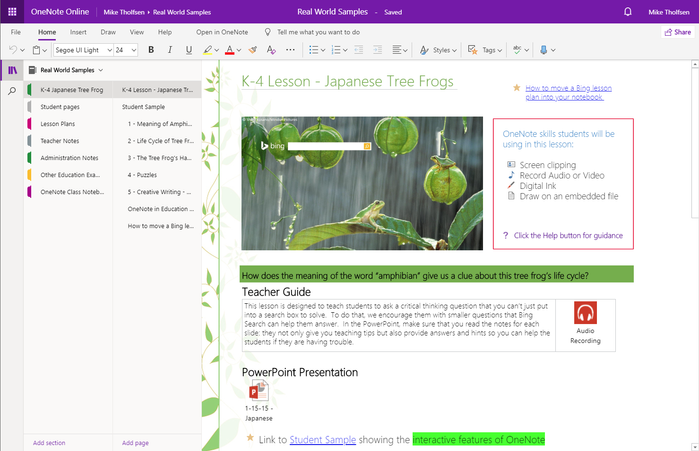The width and height of the screenshot is (699, 451).
Task: Click the Format Painter icon
Action: (x=252, y=50)
